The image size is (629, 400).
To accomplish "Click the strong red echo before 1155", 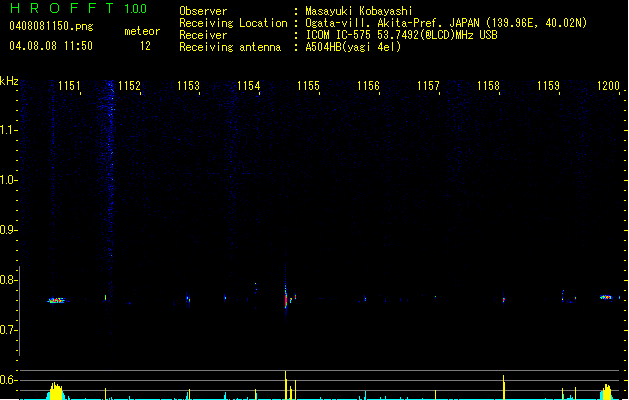I will point(286,300).
